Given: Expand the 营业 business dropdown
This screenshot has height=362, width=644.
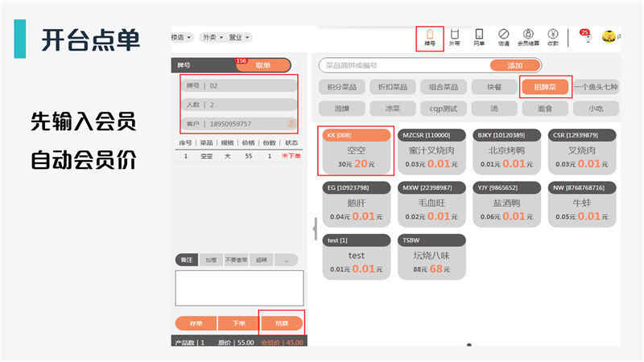Looking at the screenshot, I should 238,37.
